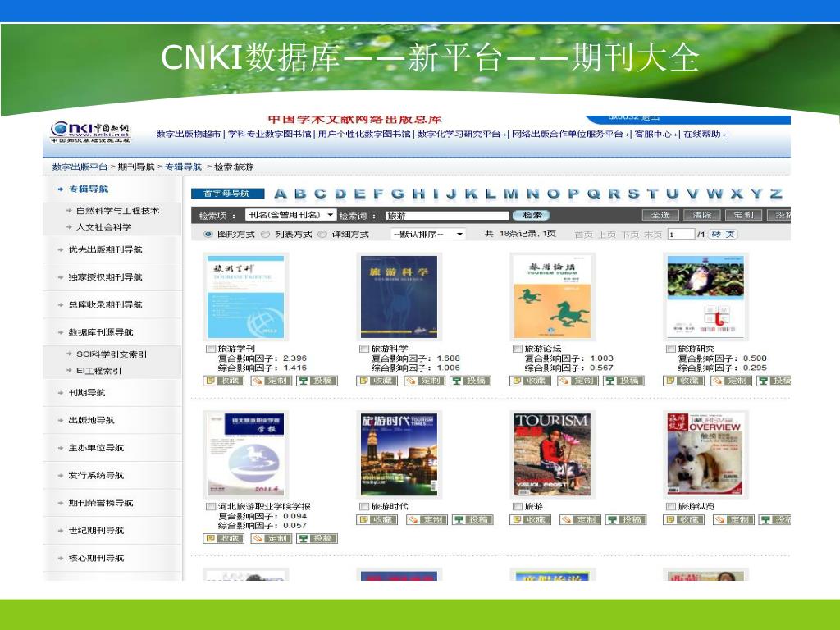
Task: Expand 出版地导航 sidebar item
Action: click(91, 420)
